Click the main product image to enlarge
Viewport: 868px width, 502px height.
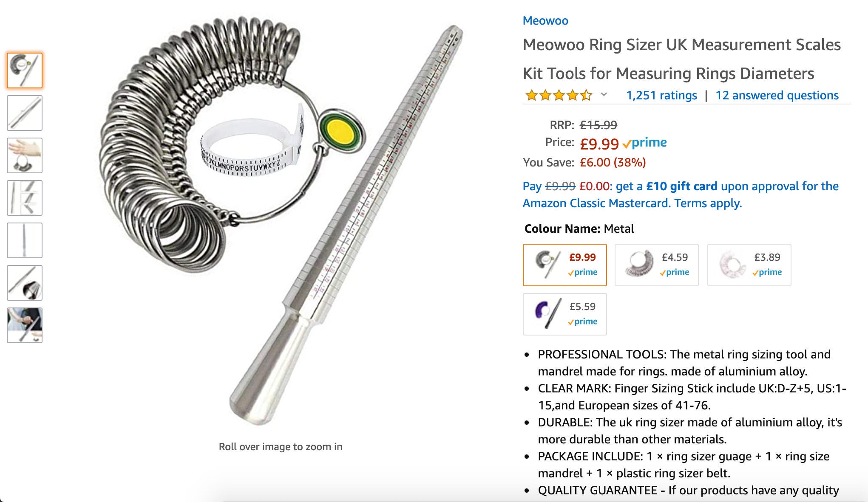pos(281,221)
